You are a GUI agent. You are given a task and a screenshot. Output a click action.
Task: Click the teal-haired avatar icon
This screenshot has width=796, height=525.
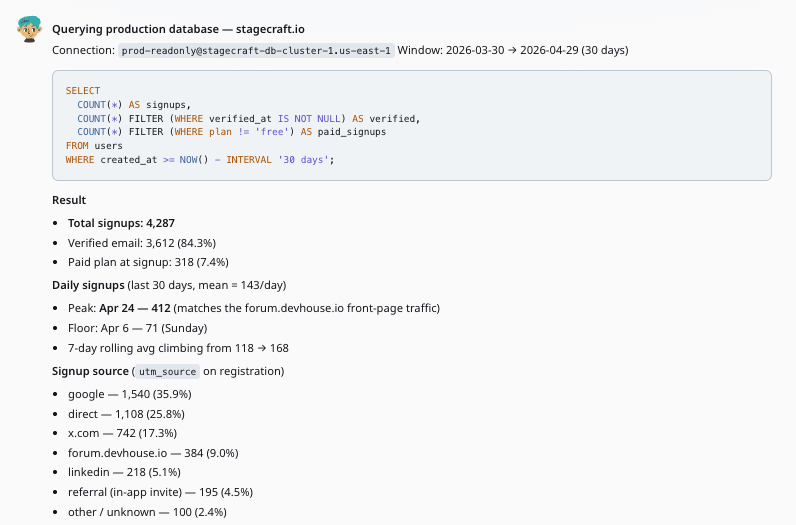pyautogui.click(x=29, y=29)
